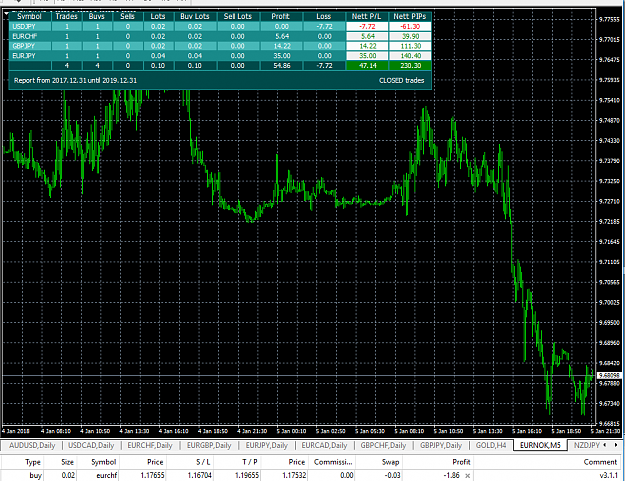Viewport: 625px width, 481px height.
Task: Click the stop loss value 1.16704
Action: coord(200,475)
